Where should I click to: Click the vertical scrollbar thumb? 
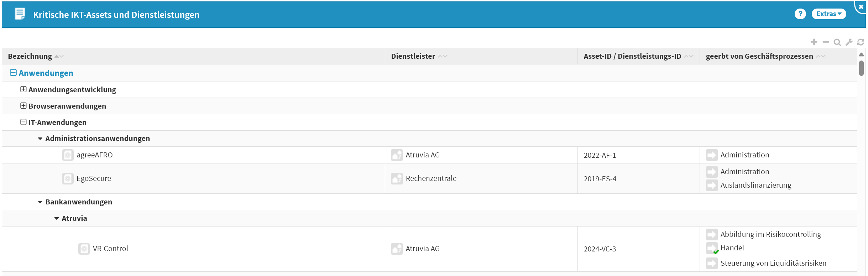(x=861, y=68)
